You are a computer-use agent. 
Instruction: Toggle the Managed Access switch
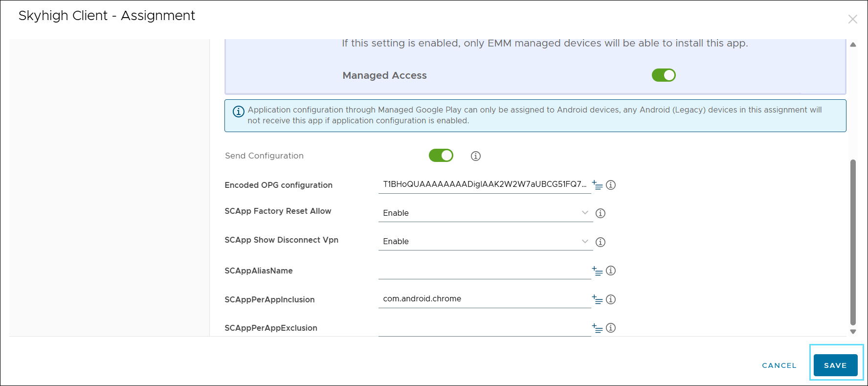point(663,75)
